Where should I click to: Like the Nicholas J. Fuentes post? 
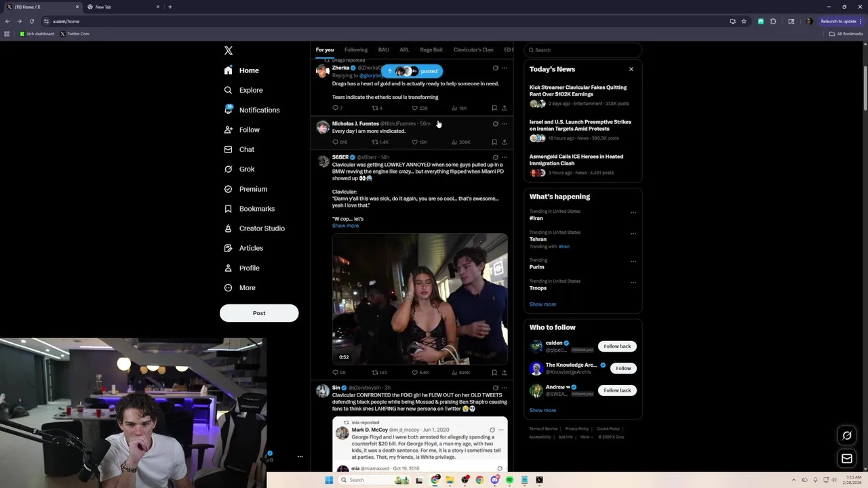[x=420, y=142]
